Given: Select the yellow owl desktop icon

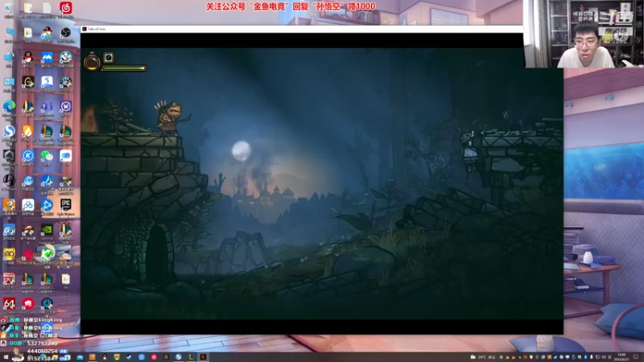Looking at the screenshot, I should (9, 254).
